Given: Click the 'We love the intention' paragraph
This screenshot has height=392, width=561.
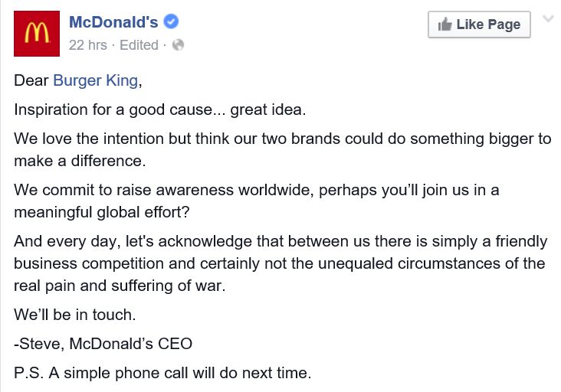Looking at the screenshot, I should click(x=282, y=139).
